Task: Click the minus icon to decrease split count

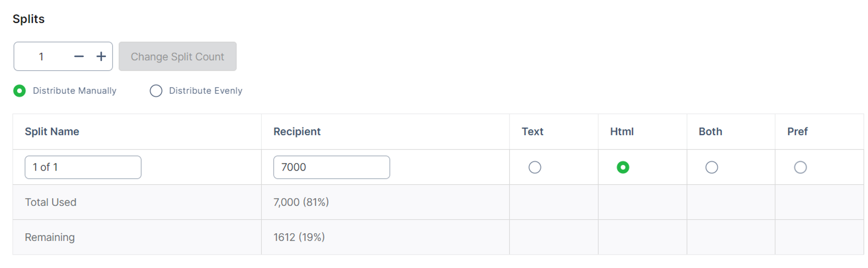Action: [79, 56]
